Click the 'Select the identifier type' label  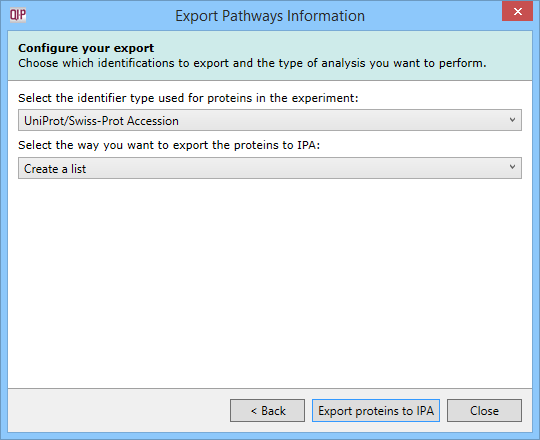click(188, 98)
